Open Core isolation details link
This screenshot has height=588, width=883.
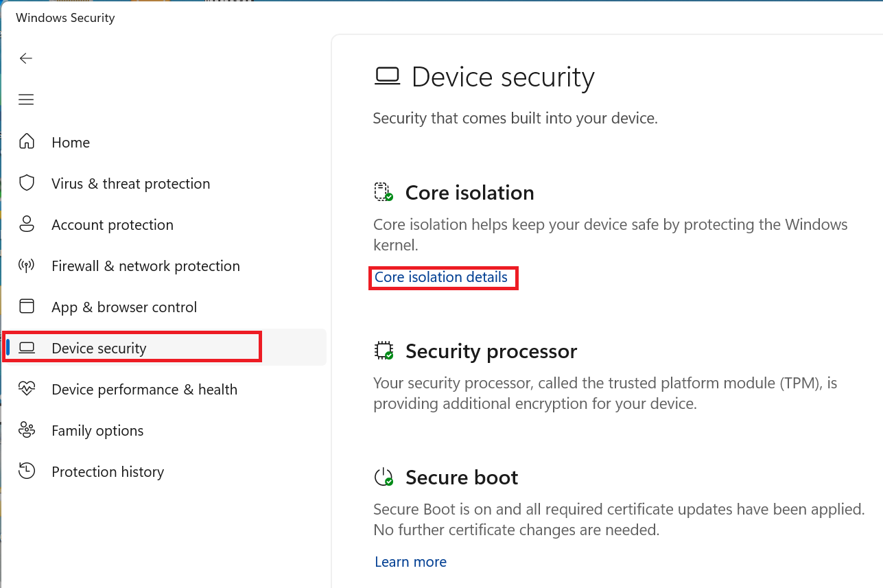(441, 277)
